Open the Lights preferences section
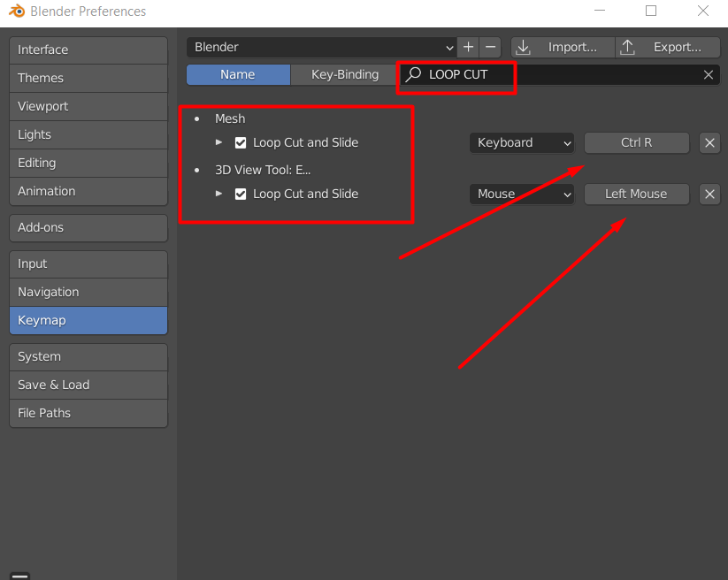This screenshot has height=580, width=728. pyautogui.click(x=88, y=134)
